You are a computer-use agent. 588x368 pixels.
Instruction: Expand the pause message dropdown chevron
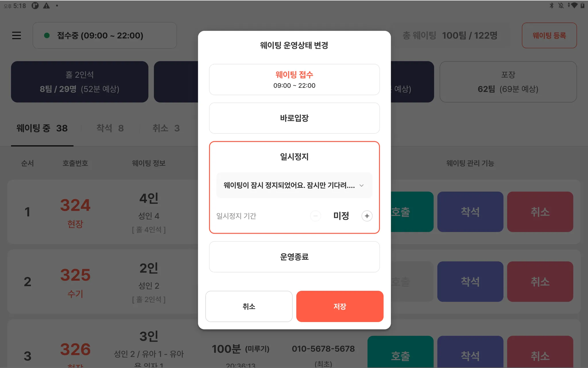pos(361,185)
